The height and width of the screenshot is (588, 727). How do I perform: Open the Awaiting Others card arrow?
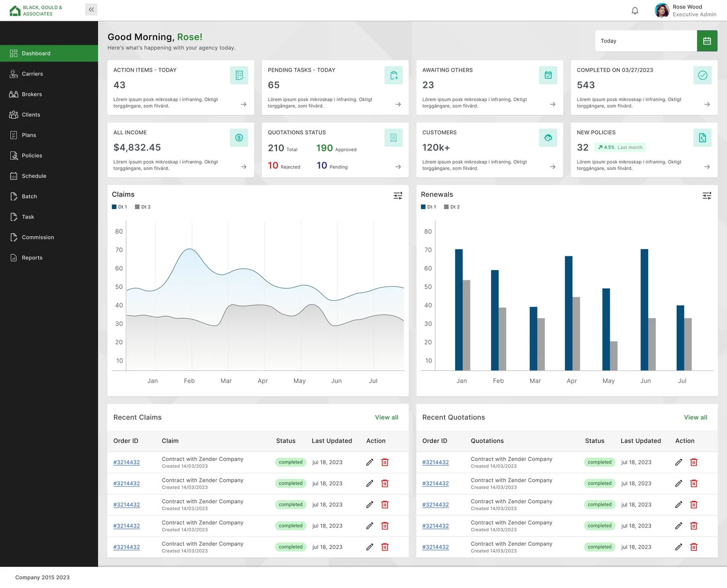pyautogui.click(x=553, y=104)
